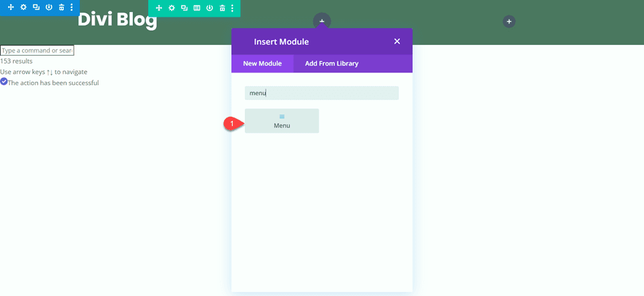Switch to the Add From Library tab
The width and height of the screenshot is (644, 296).
(x=331, y=64)
